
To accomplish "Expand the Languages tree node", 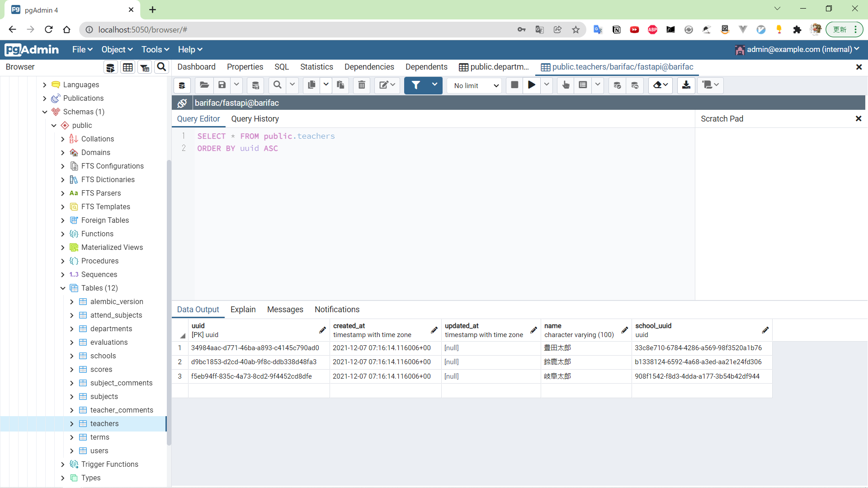I will point(44,85).
